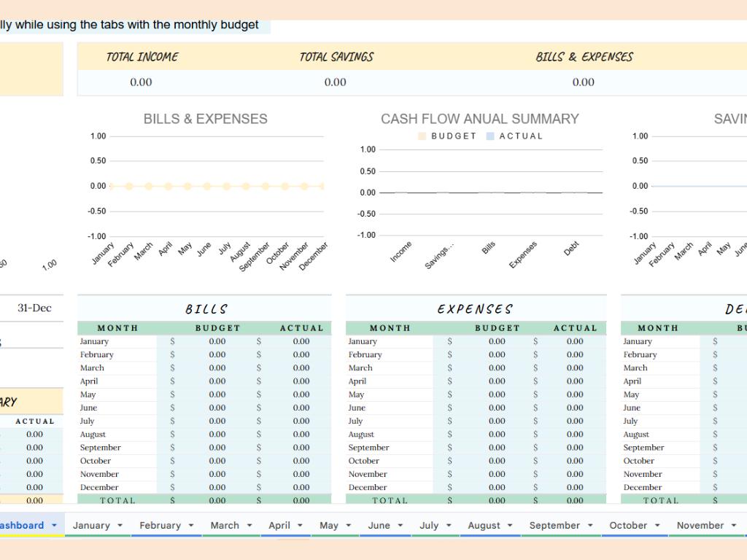Select the September sheet tab

554,525
